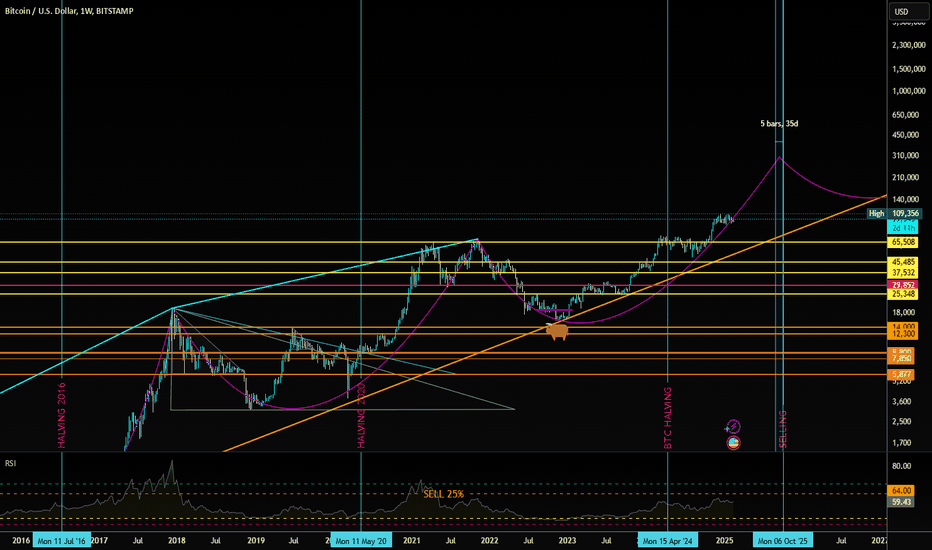The width and height of the screenshot is (932, 550).
Task: Select the 5,877 orange price label
Action: [x=901, y=374]
